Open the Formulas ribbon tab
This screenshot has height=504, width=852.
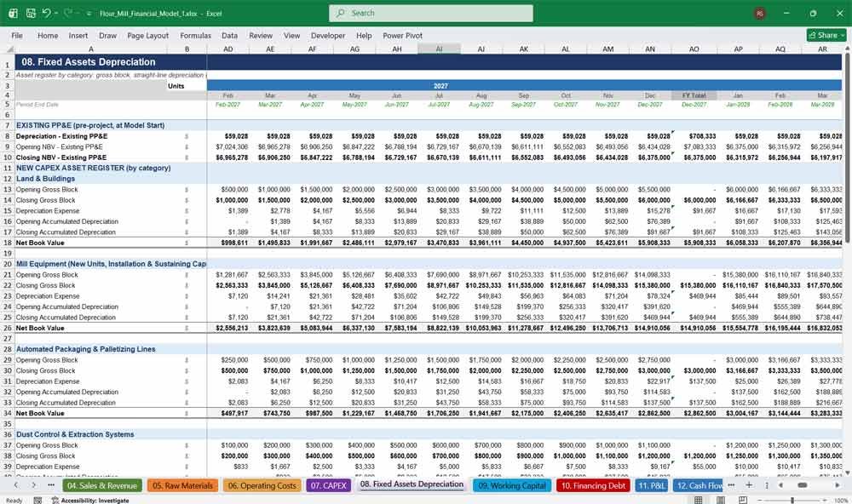click(x=196, y=35)
